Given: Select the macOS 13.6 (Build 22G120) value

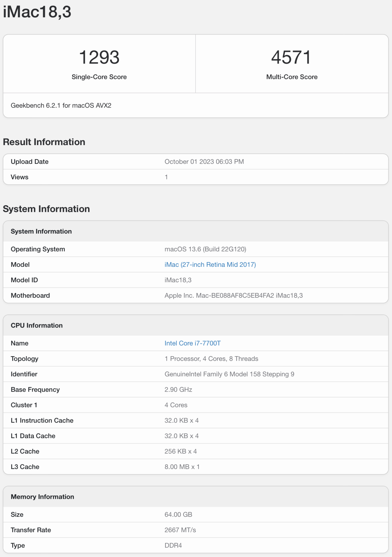Looking at the screenshot, I should coord(205,249).
